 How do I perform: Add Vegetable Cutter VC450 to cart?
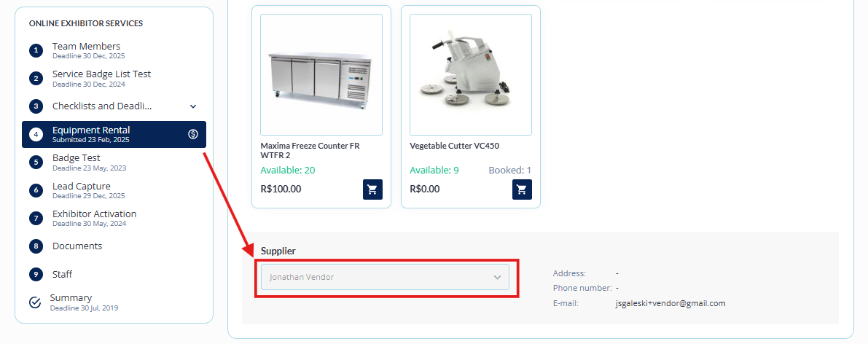(x=522, y=189)
